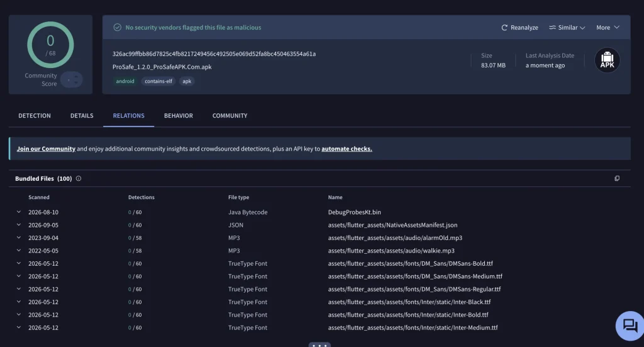The width and height of the screenshot is (644, 347).
Task: Click the Name column header
Action: 335,197
